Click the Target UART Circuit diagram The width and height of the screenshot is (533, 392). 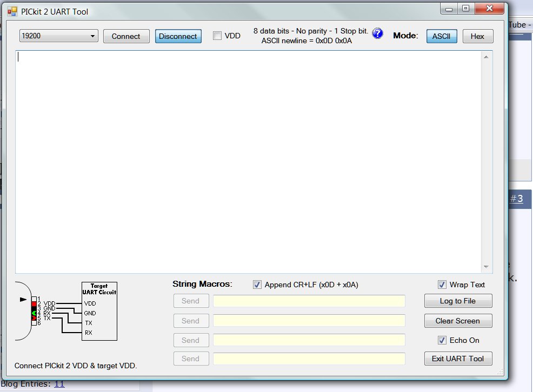(99, 311)
